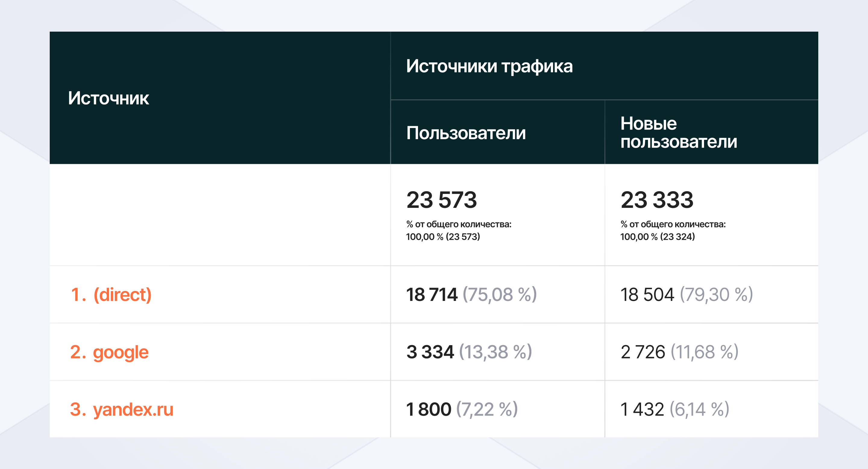
Task: Click the 75,08 % share for direct
Action: tap(500, 295)
